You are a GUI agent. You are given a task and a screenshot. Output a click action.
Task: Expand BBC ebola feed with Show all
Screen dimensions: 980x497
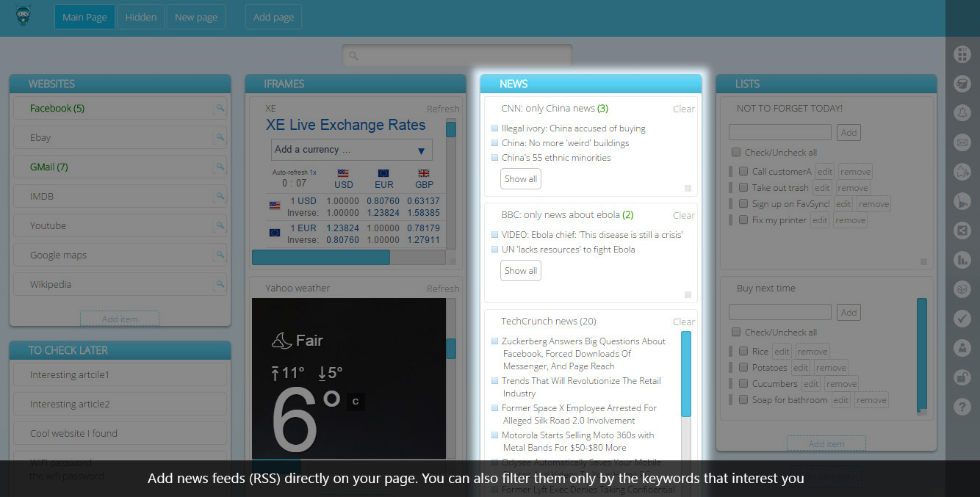521,271
